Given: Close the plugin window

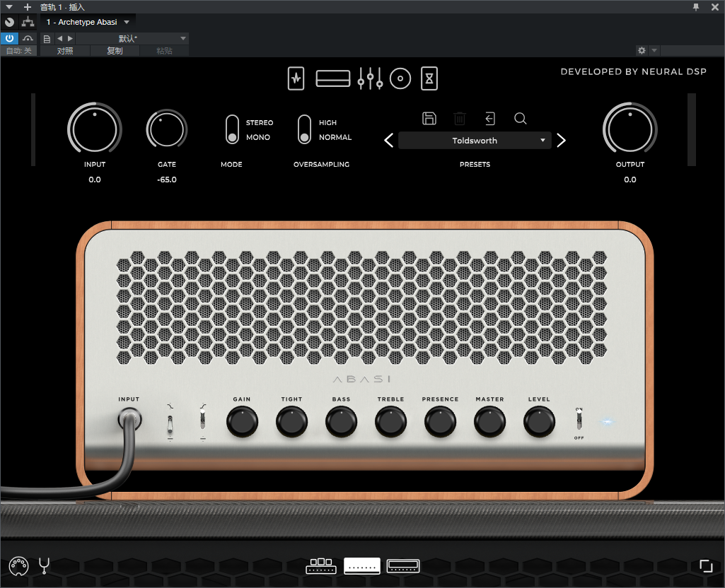Looking at the screenshot, I should (x=714, y=7).
